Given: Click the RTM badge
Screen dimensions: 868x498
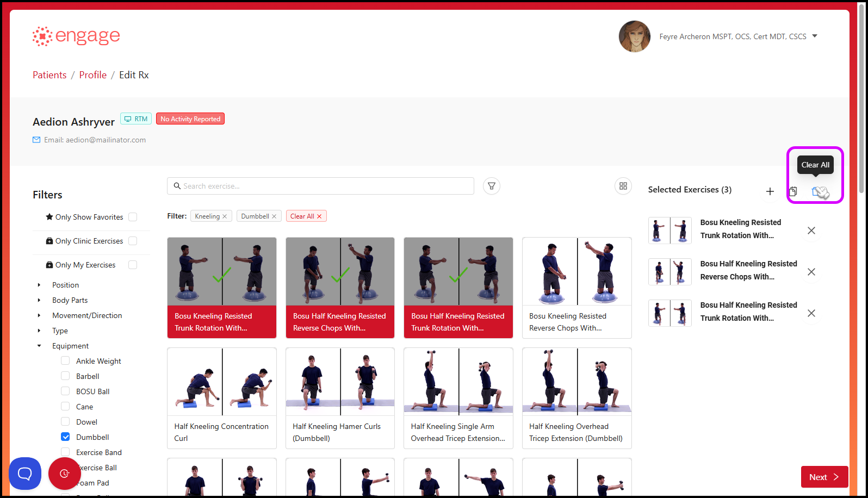Looking at the screenshot, I should (136, 119).
